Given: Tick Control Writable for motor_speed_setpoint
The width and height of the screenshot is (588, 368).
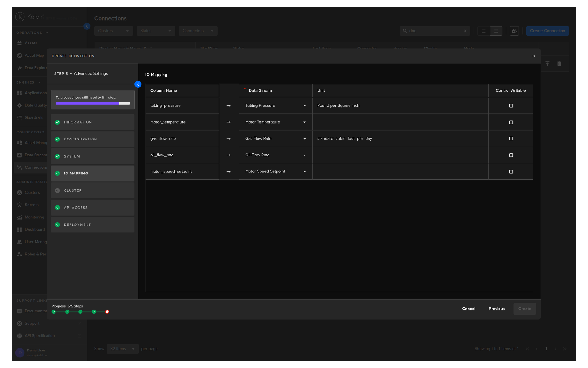Looking at the screenshot, I should [511, 172].
